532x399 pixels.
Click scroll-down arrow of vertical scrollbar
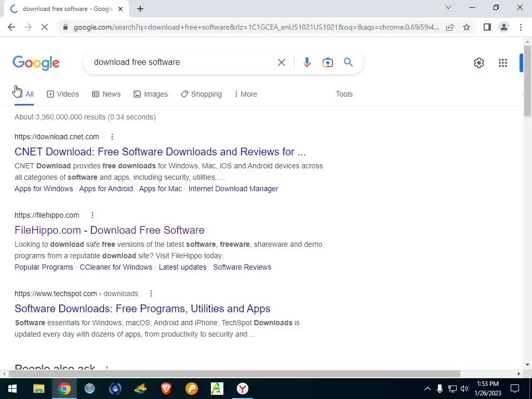(x=527, y=365)
